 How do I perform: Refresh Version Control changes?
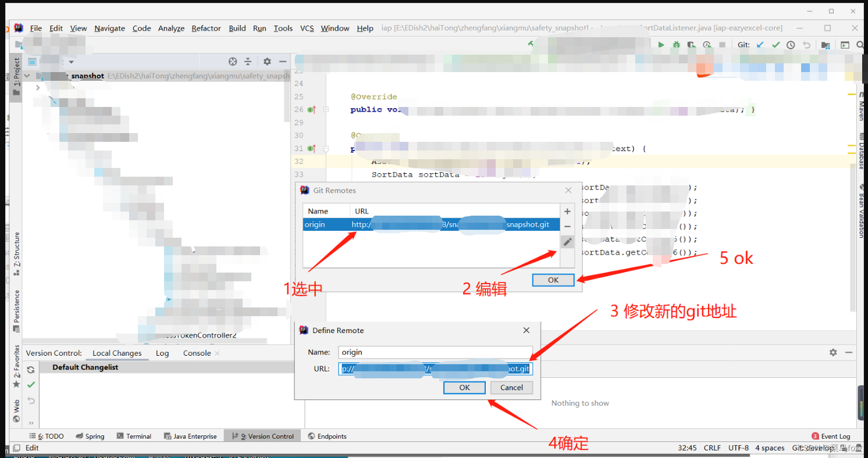coord(31,370)
